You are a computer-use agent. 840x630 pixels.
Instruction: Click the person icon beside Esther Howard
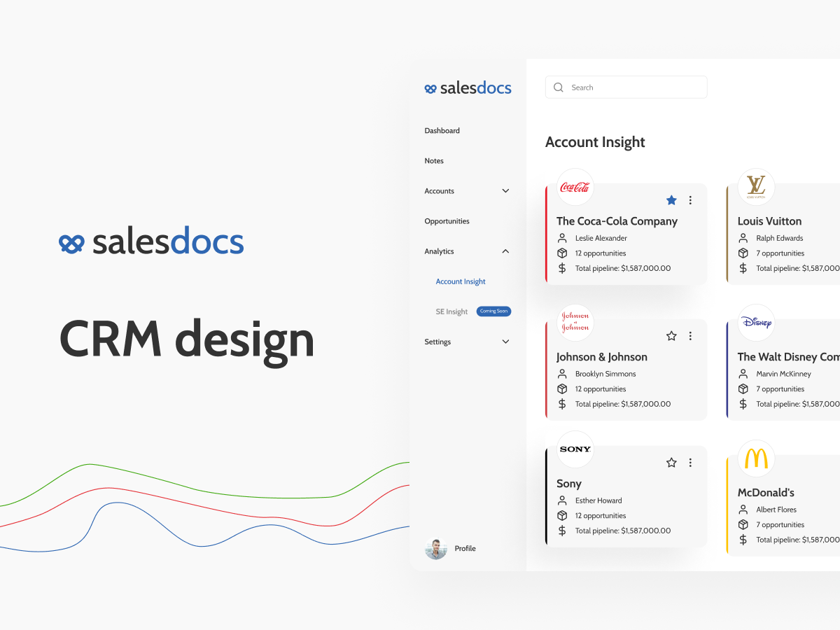(562, 500)
